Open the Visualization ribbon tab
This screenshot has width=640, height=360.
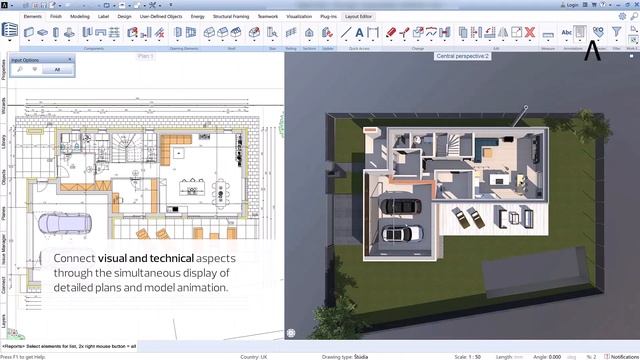coord(299,16)
